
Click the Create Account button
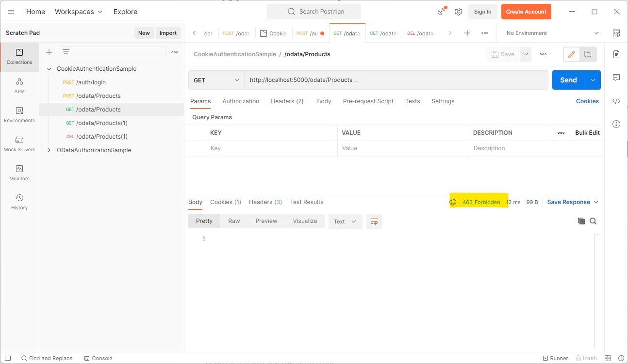click(526, 12)
